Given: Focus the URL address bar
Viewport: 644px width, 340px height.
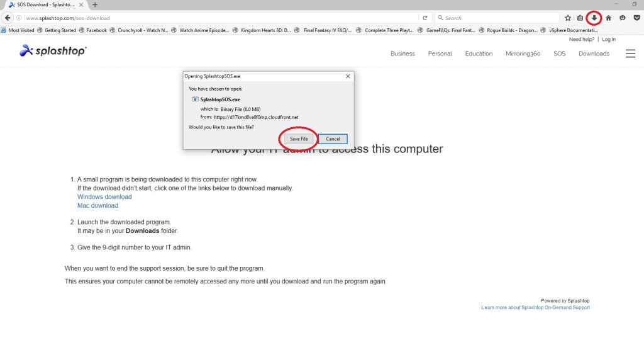Looking at the screenshot, I should 222,18.
